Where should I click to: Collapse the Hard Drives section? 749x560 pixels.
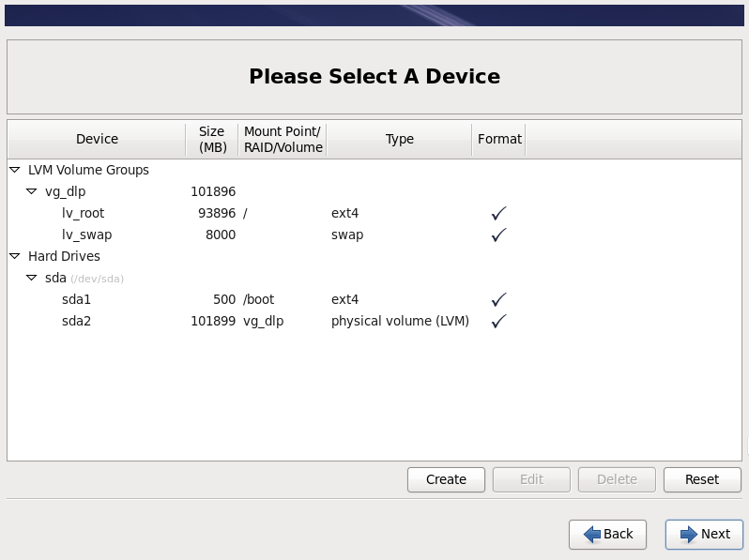tap(15, 256)
